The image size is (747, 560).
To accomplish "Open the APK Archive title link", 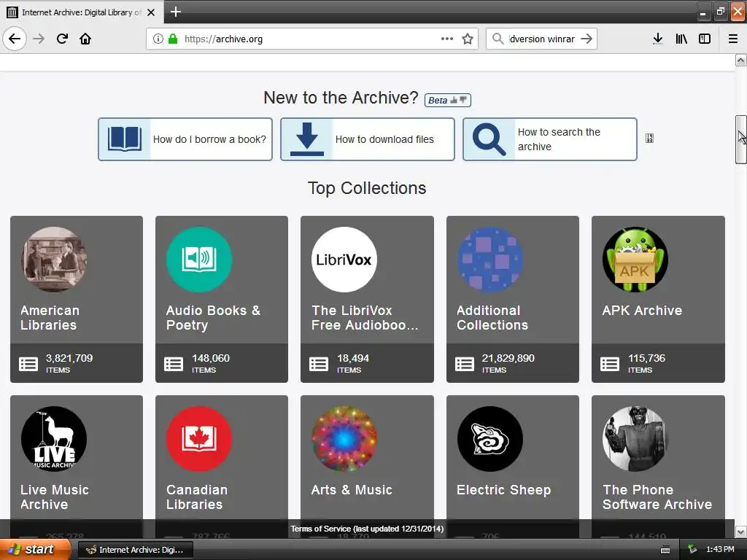I will tap(642, 311).
